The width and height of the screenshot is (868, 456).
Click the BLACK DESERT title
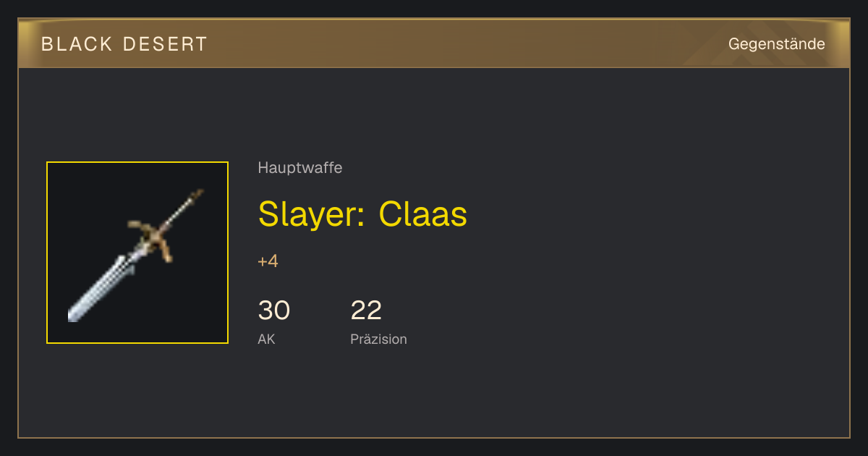(x=124, y=44)
